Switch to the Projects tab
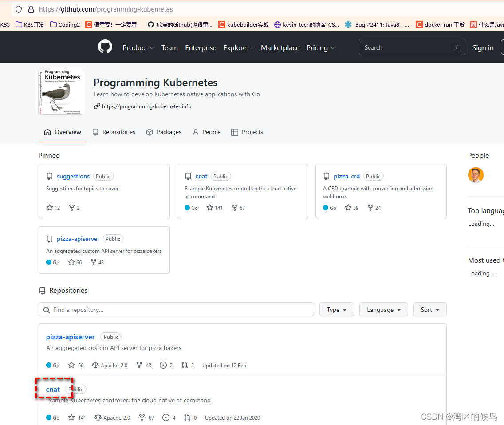The height and width of the screenshot is (425, 504). pos(247,132)
